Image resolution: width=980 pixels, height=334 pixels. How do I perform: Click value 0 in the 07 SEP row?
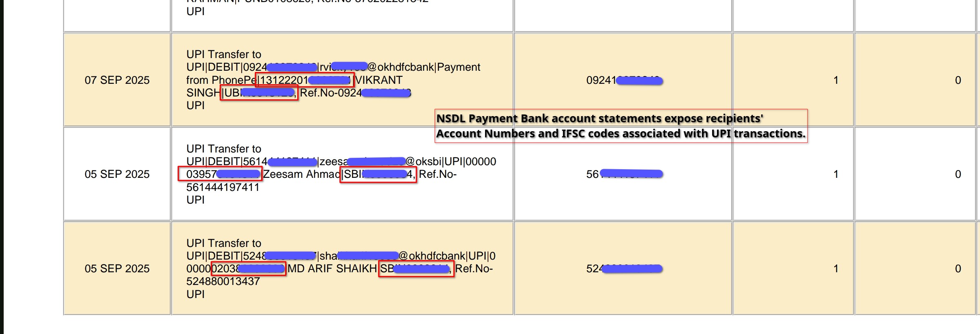958,80
